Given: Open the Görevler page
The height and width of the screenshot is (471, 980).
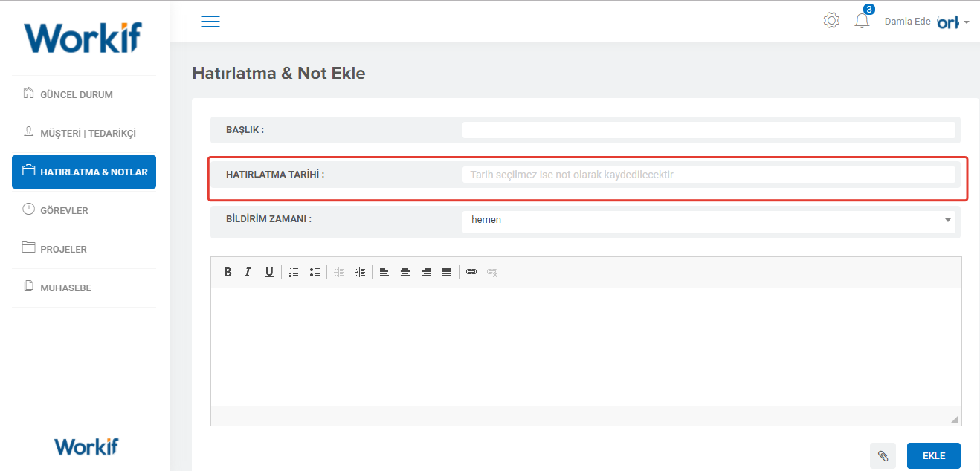Looking at the screenshot, I should [84, 210].
